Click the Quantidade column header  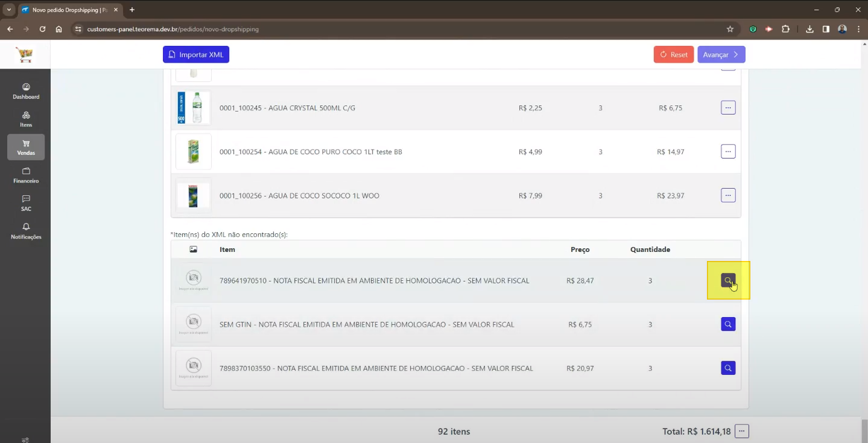pos(650,249)
